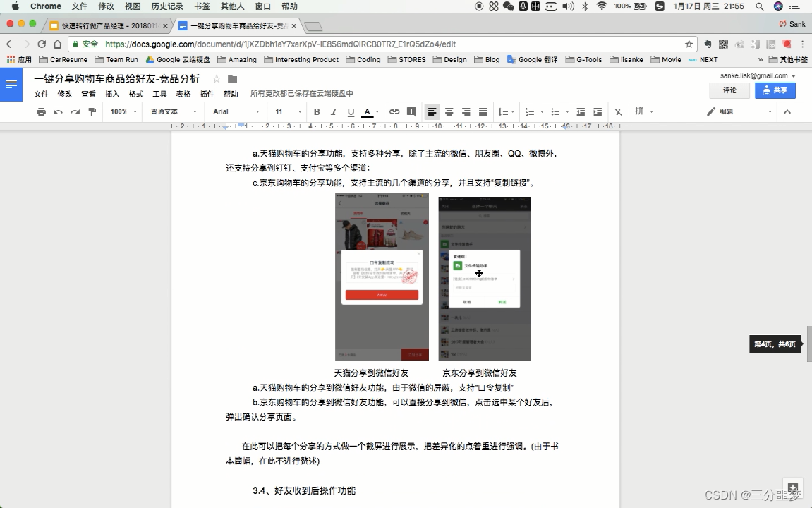The image size is (812, 508).
Task: Click the Print icon in the toolbar
Action: (41, 111)
